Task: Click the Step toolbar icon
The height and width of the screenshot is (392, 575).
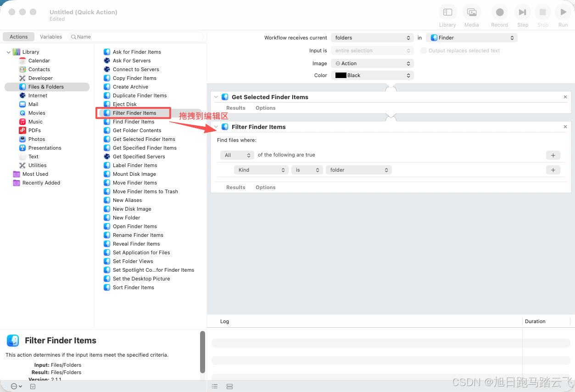Action: tap(522, 12)
